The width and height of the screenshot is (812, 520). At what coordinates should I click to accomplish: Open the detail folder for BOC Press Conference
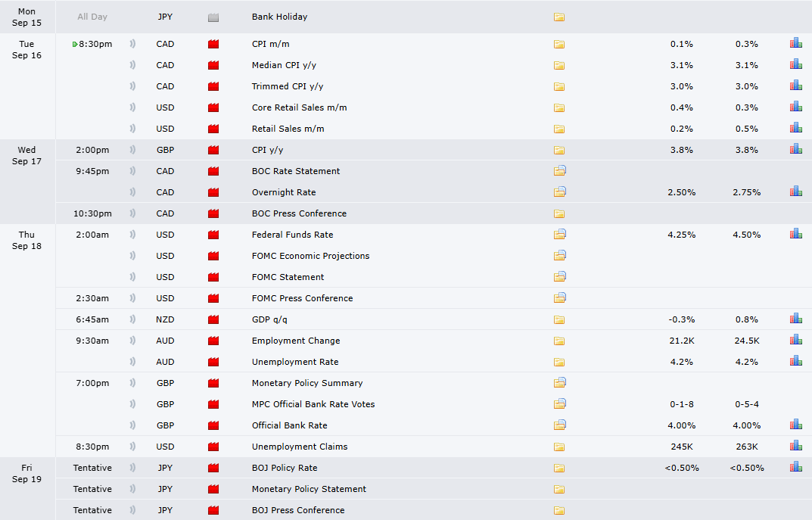558,213
